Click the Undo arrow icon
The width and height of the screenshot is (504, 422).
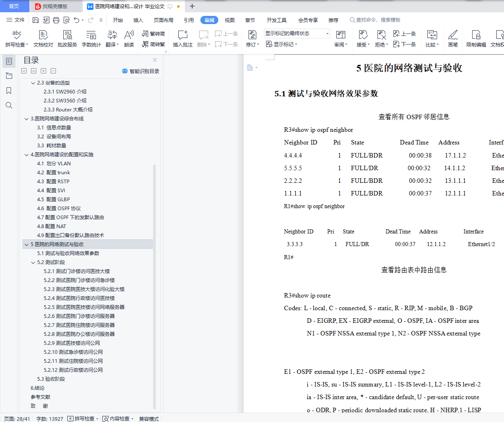click(76, 20)
